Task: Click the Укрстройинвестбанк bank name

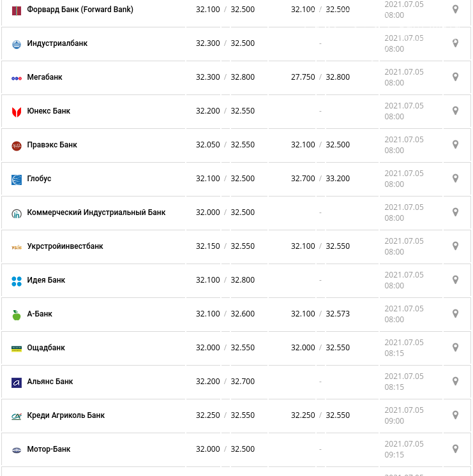Action: (x=65, y=246)
